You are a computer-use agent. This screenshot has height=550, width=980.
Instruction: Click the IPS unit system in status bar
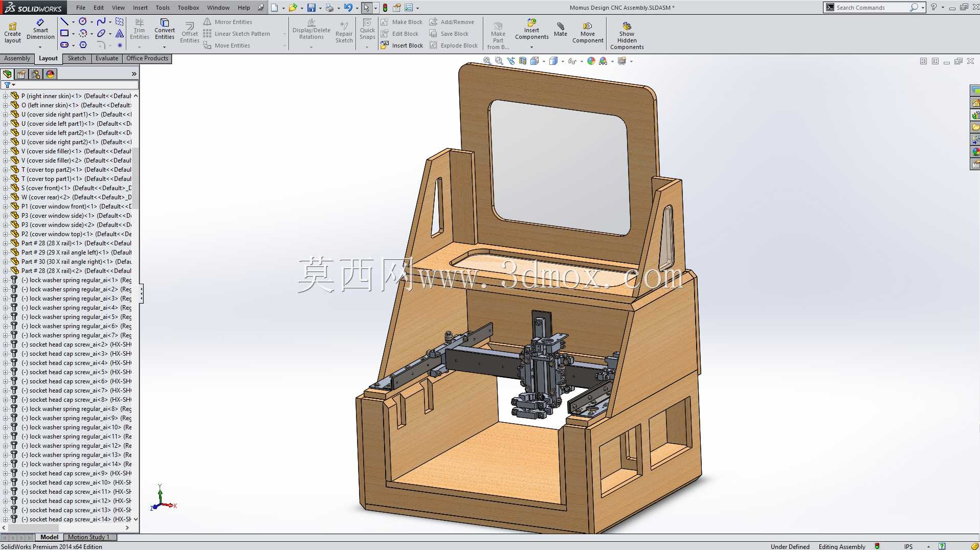click(908, 546)
